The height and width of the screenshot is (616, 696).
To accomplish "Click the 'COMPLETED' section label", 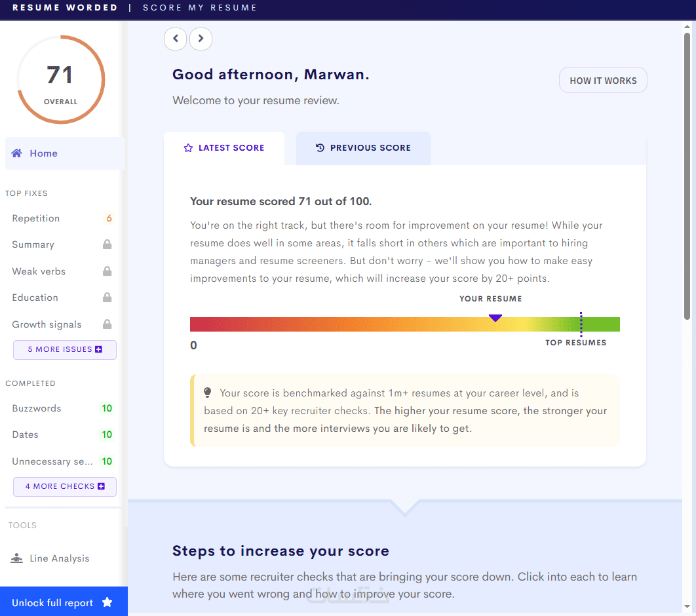I will tap(30, 383).
